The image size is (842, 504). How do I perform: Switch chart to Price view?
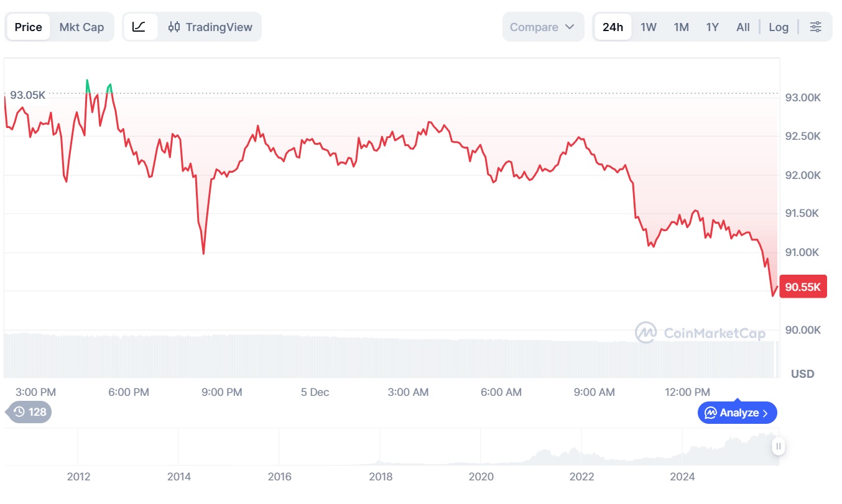pyautogui.click(x=29, y=27)
